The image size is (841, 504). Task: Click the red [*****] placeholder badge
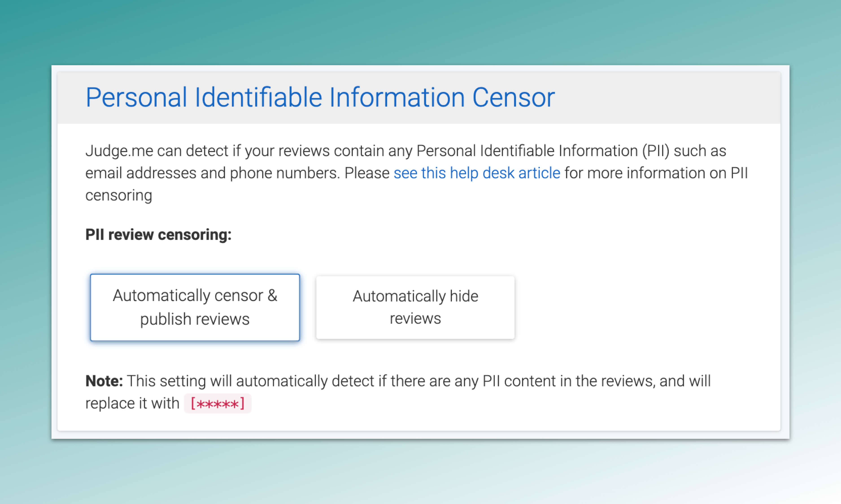click(x=218, y=404)
